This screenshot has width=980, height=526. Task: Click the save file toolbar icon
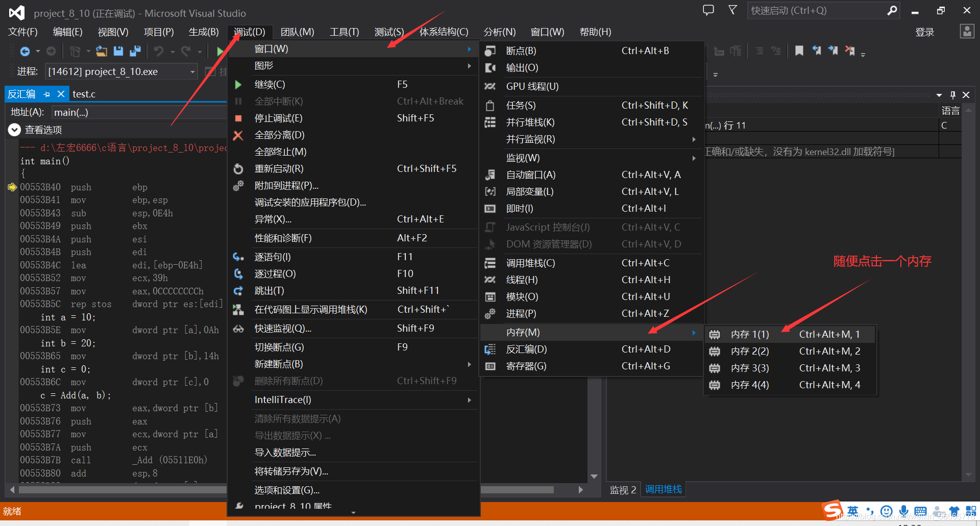[118, 51]
